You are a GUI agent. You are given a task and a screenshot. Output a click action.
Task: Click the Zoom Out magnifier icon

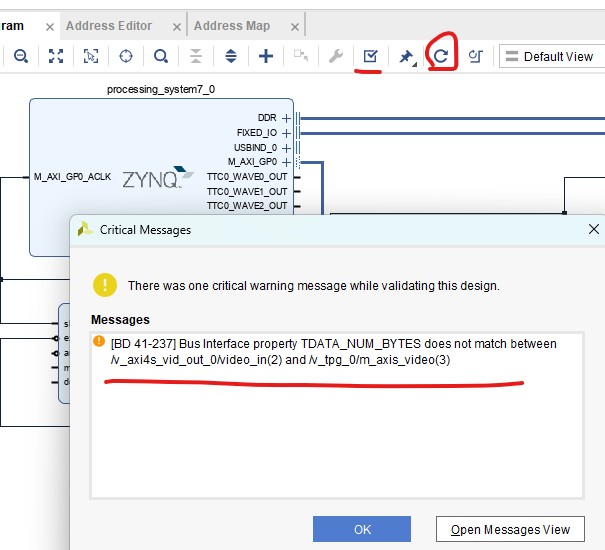(20, 57)
